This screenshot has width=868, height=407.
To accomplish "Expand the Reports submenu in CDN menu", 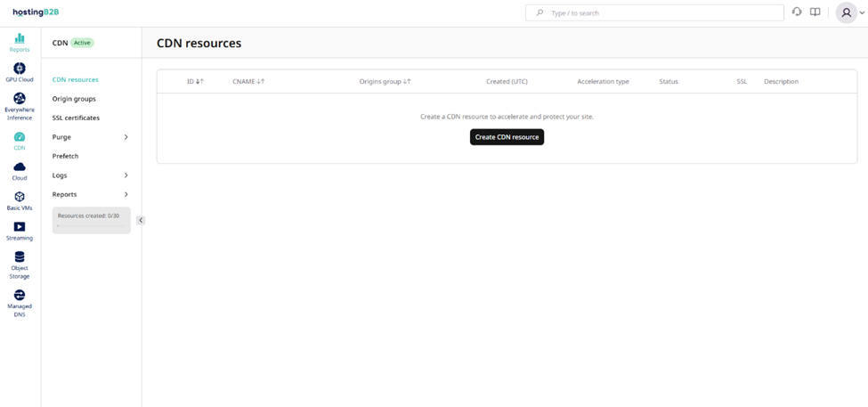I will [x=126, y=194].
